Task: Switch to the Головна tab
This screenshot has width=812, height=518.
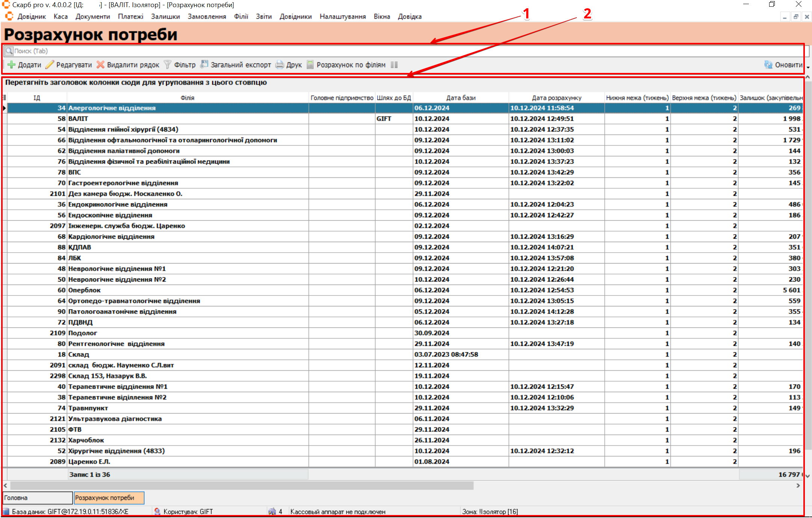Action: click(x=37, y=498)
